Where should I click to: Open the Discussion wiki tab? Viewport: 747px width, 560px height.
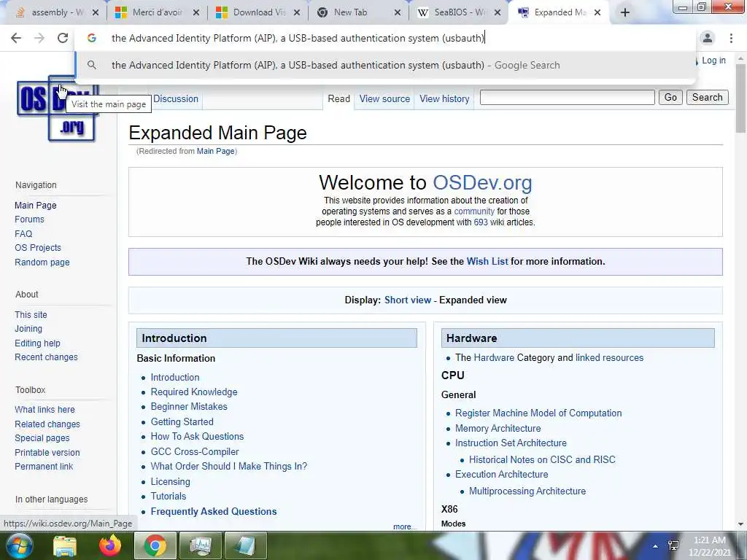point(176,99)
